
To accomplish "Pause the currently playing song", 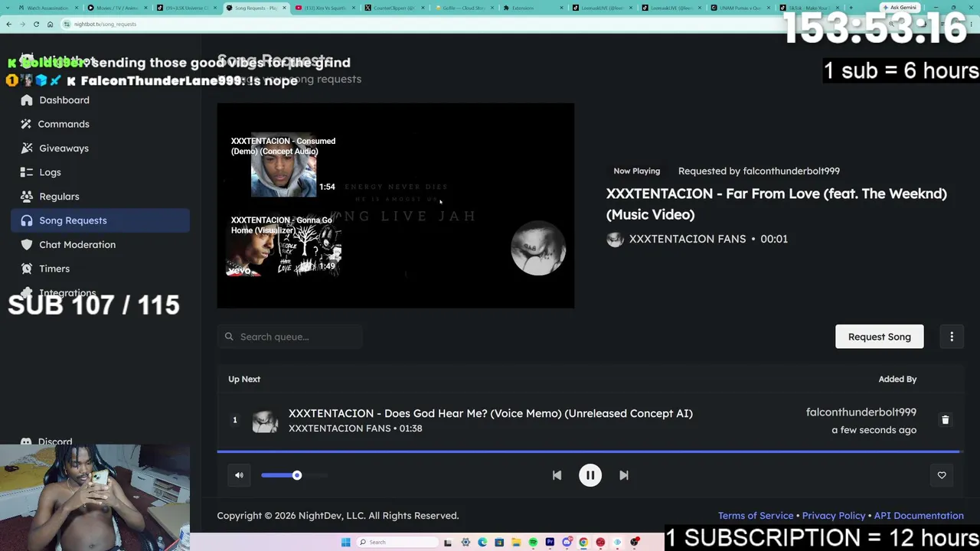I will (x=590, y=475).
